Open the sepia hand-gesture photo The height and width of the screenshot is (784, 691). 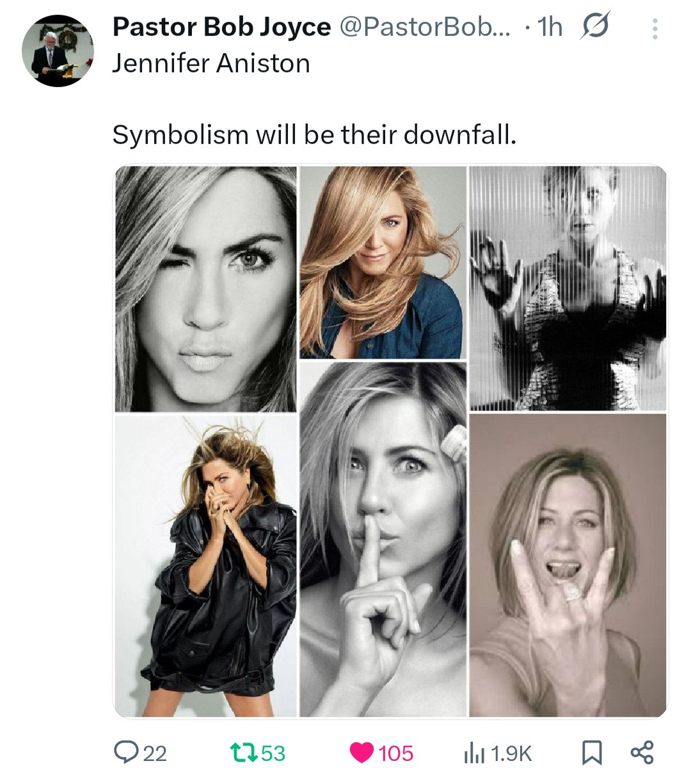pyautogui.click(x=568, y=565)
